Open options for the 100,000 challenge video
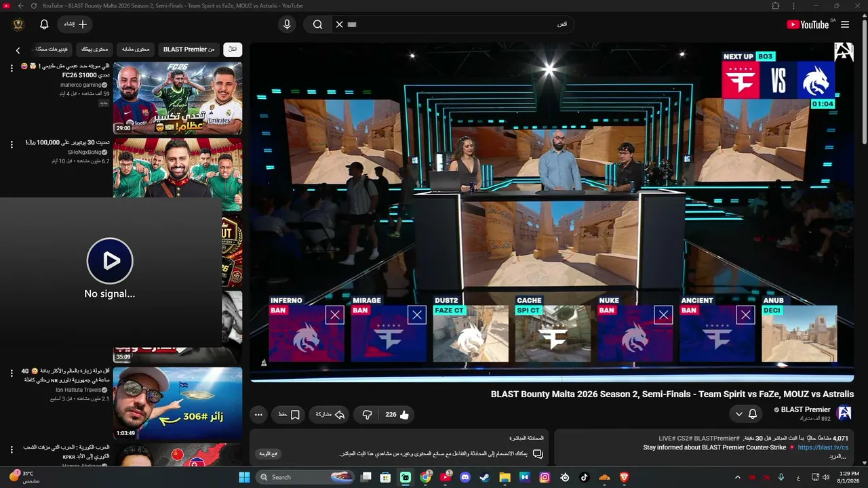 pos(12,144)
